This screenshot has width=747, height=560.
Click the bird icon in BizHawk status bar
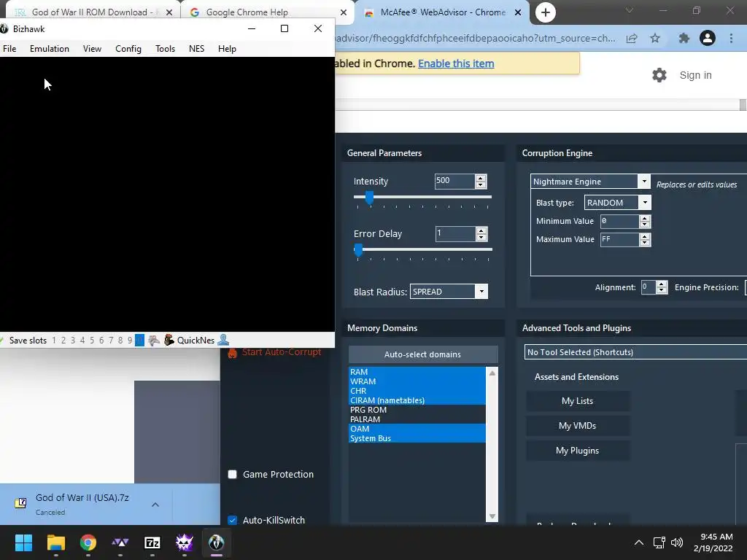click(153, 340)
